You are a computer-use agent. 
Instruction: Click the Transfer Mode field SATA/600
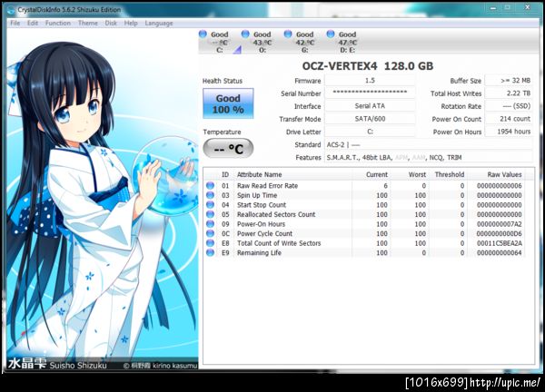(x=370, y=119)
